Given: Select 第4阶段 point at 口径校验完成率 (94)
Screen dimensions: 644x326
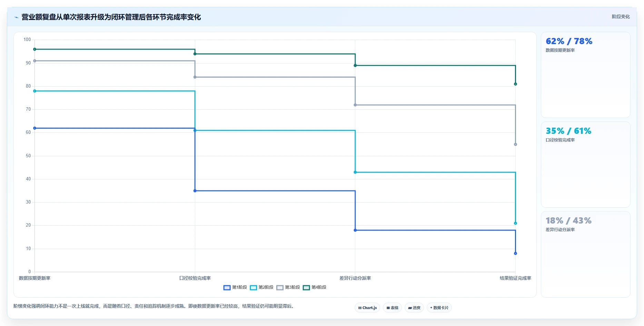Looking at the screenshot, I should coord(195,54).
